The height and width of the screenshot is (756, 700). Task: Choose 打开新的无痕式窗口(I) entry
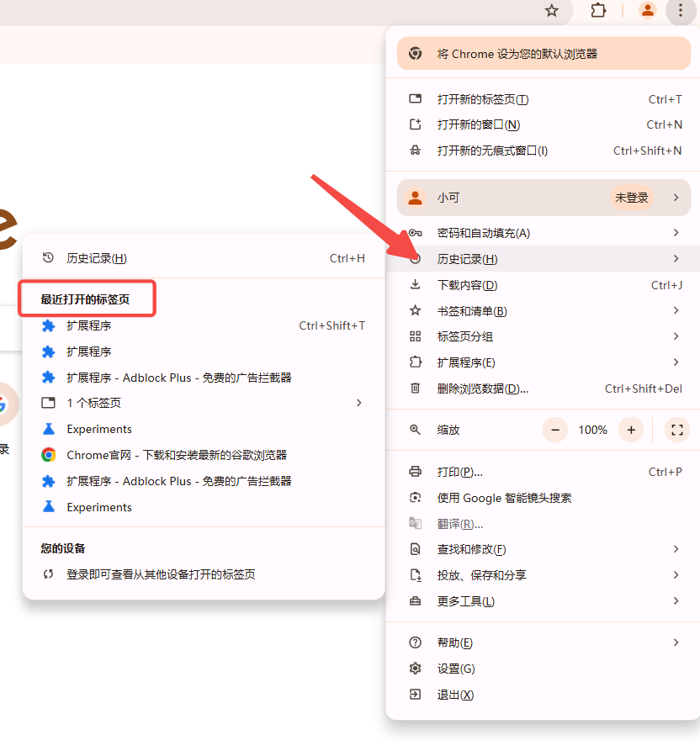click(x=544, y=151)
